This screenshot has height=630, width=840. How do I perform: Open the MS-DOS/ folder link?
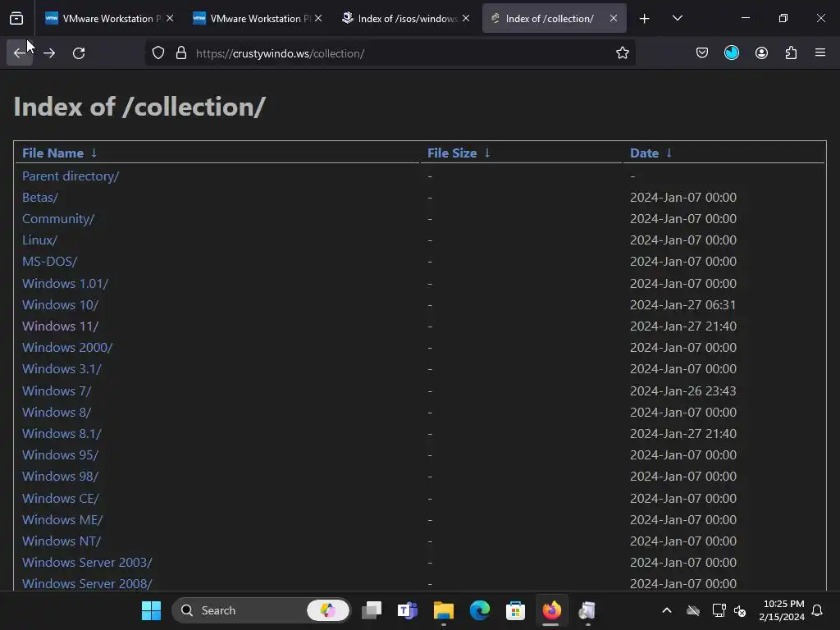pyautogui.click(x=49, y=262)
